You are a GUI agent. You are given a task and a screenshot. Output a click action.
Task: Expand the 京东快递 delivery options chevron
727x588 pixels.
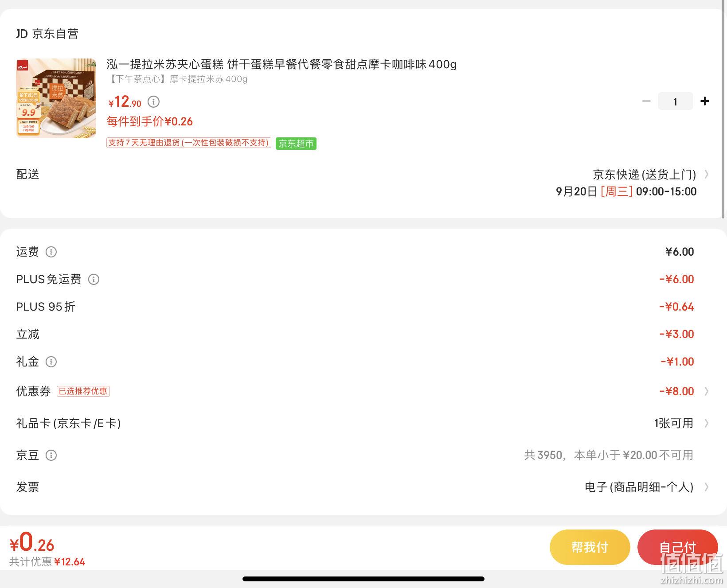(x=707, y=175)
